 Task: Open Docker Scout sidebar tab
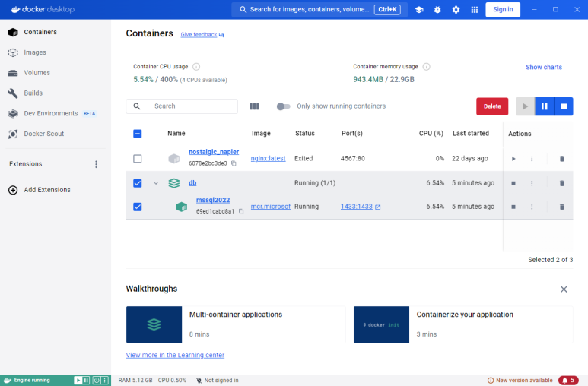(56, 134)
